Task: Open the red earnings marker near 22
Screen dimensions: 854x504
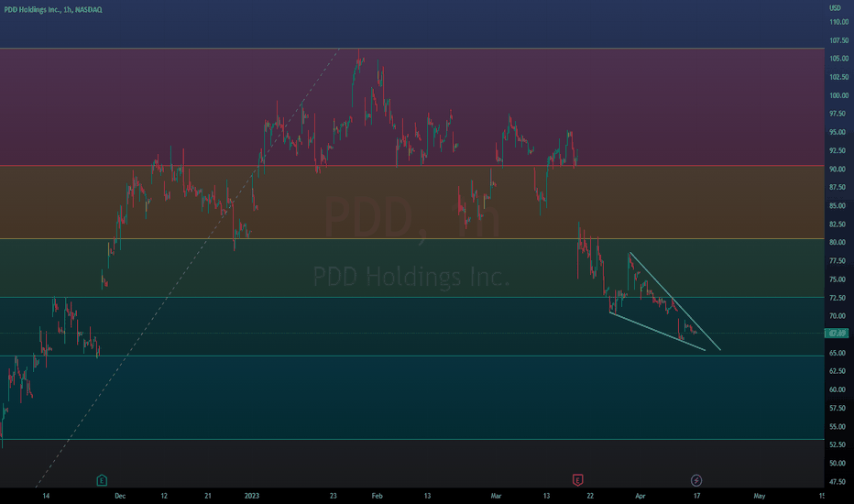Action: pos(578,480)
